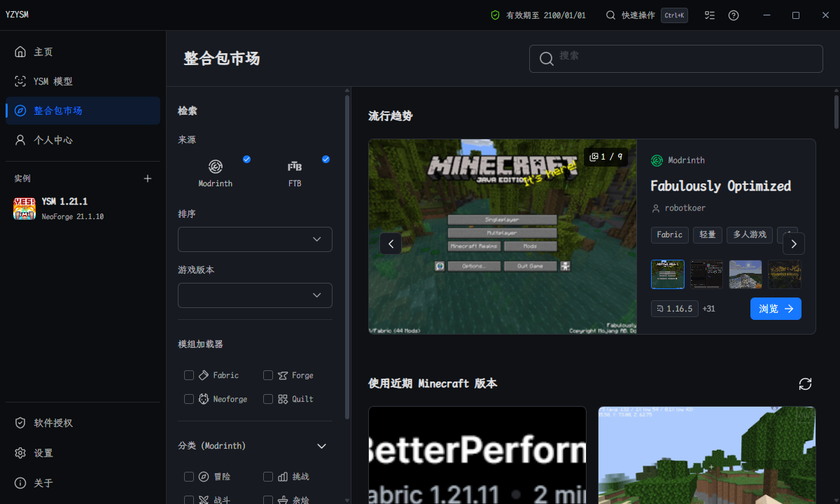
Task: Click the home icon beside 主页
Action: pyautogui.click(x=20, y=52)
